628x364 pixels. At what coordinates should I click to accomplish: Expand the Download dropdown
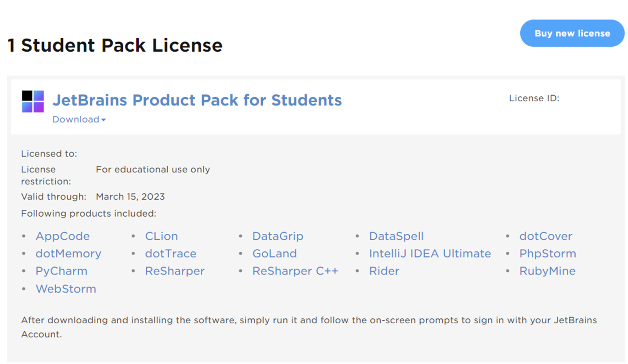pyautogui.click(x=79, y=119)
